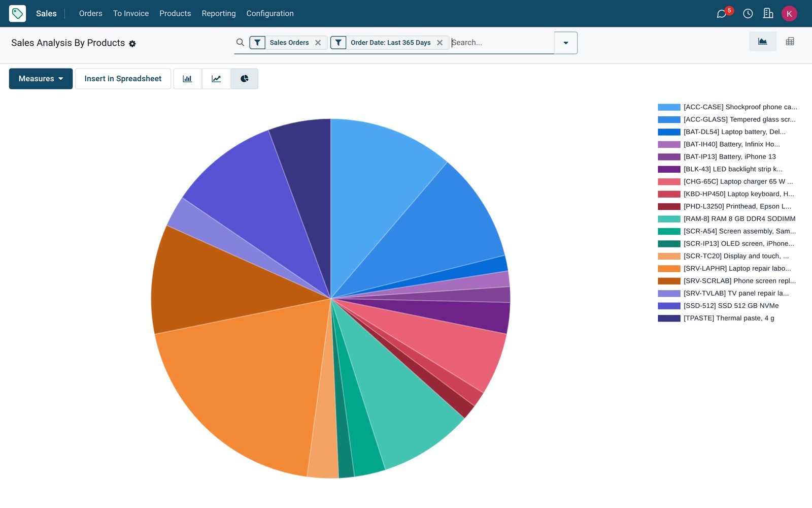
Task: Switch to pivot table view
Action: (790, 42)
